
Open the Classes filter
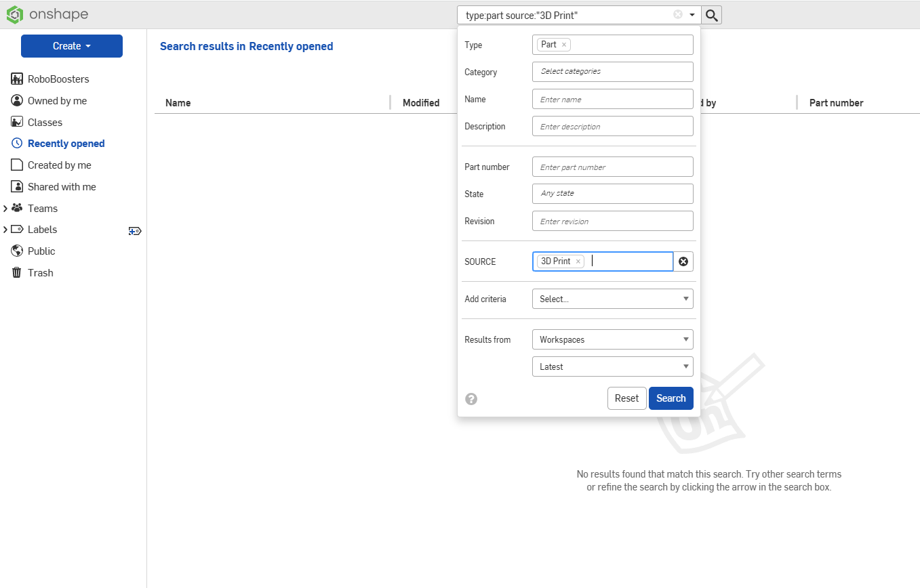tap(45, 123)
